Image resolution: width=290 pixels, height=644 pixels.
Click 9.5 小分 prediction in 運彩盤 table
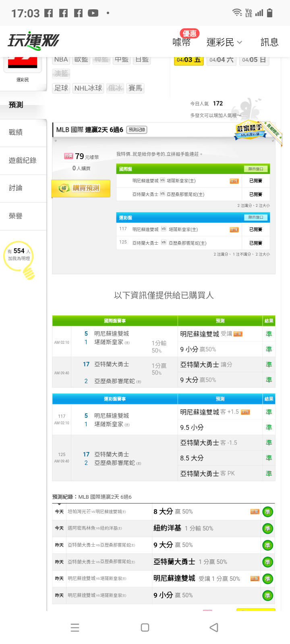click(192, 427)
